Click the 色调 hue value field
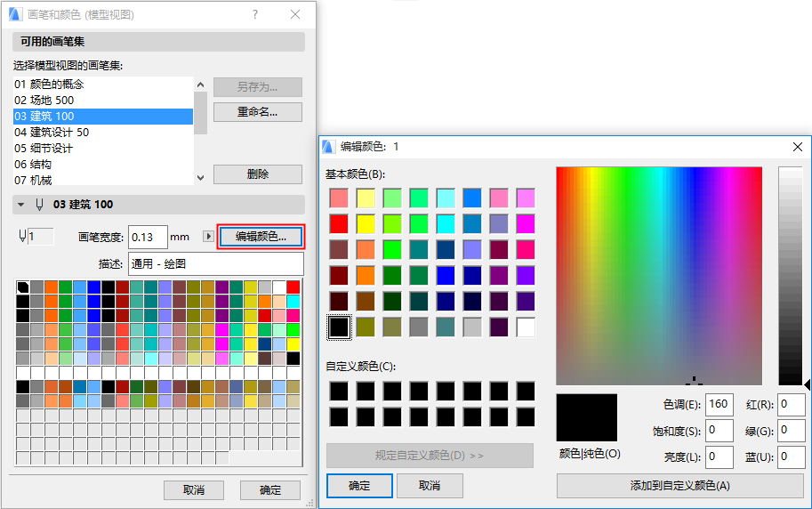812x509 pixels. click(719, 404)
